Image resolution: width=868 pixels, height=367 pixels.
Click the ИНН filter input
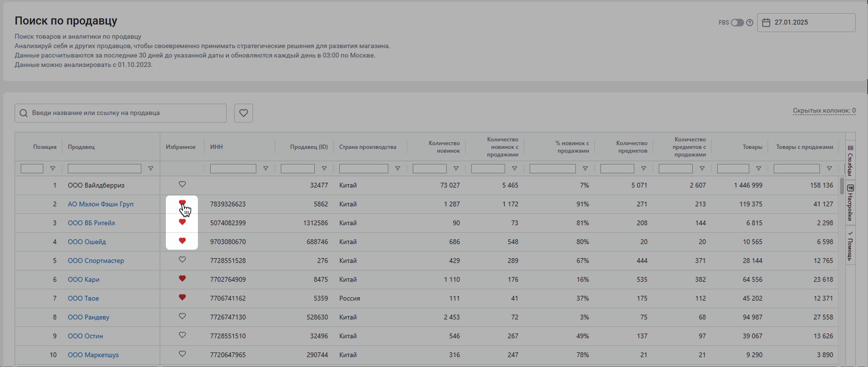click(233, 168)
